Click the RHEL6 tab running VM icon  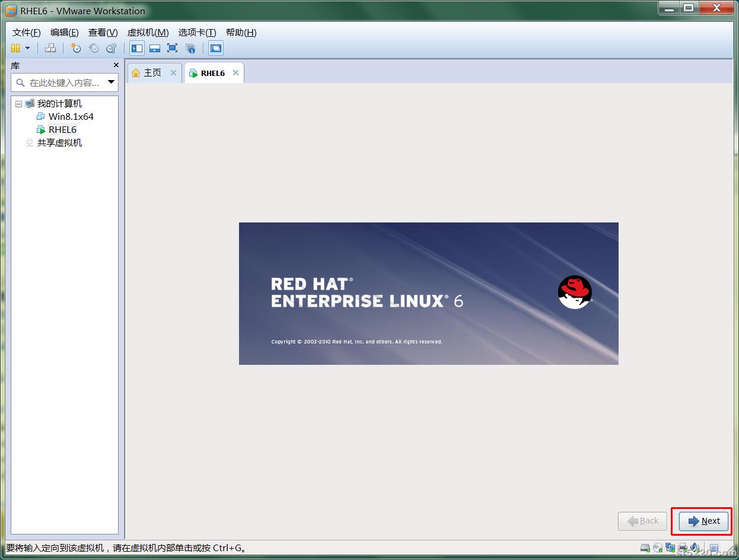pyautogui.click(x=193, y=73)
